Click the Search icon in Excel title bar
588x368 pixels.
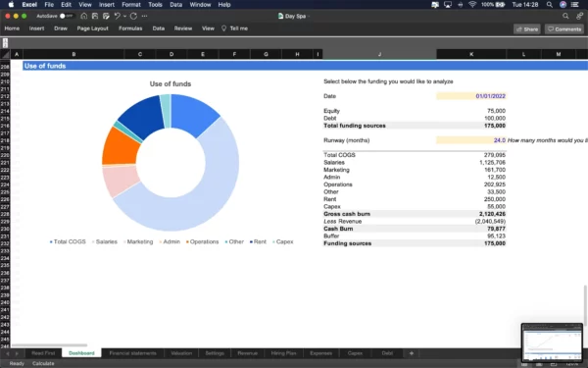point(565,16)
